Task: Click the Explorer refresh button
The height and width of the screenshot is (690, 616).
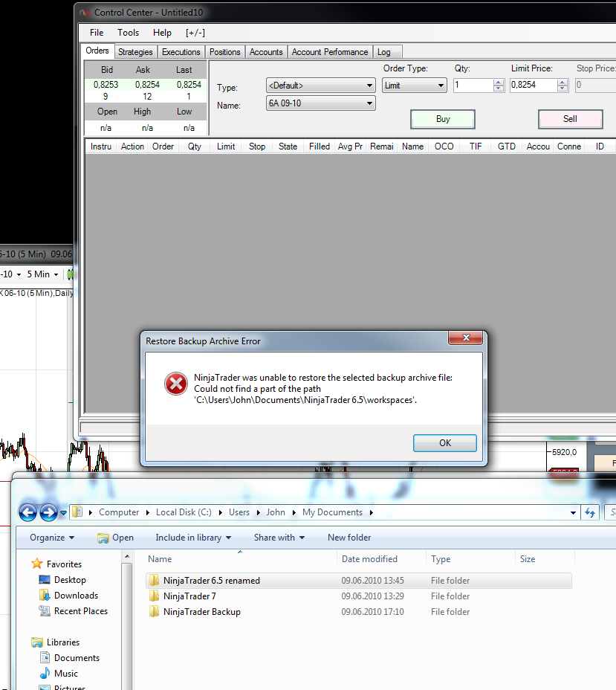Action: (x=589, y=512)
